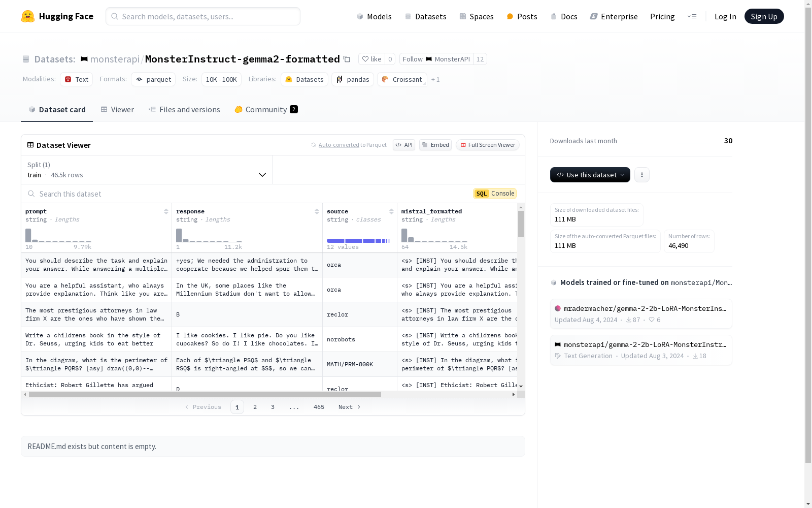Open the Pricing page

pos(662,16)
